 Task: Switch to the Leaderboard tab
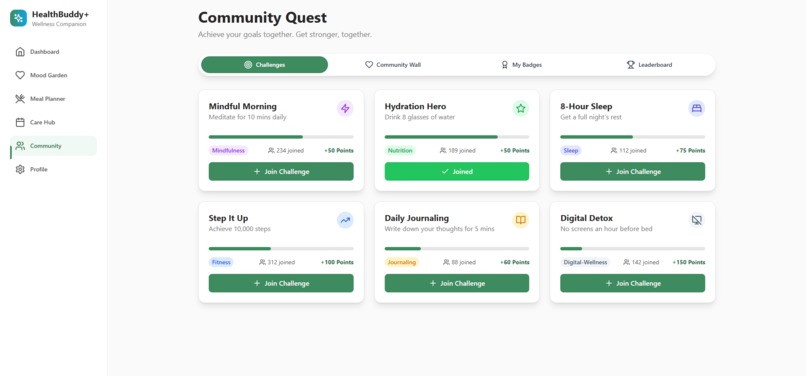649,65
